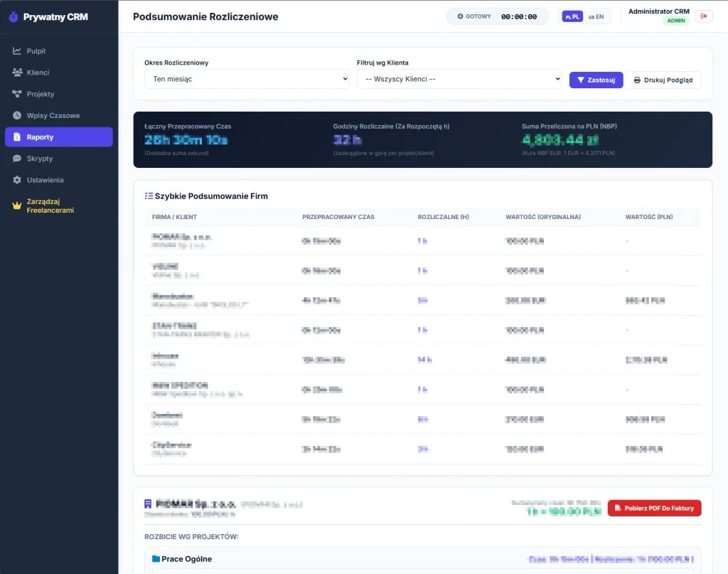Image resolution: width=728 pixels, height=574 pixels.
Task: Click the crown icon for Zarządzaj Freelancerami
Action: click(17, 206)
